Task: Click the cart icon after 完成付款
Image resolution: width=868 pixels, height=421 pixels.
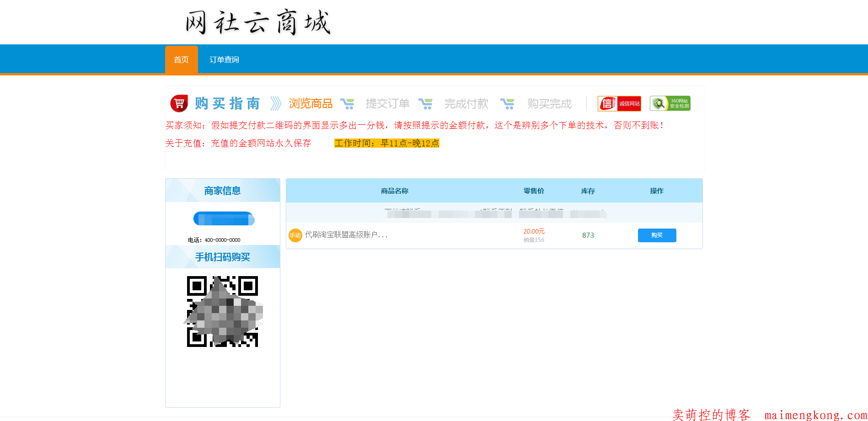Action: coord(507,104)
